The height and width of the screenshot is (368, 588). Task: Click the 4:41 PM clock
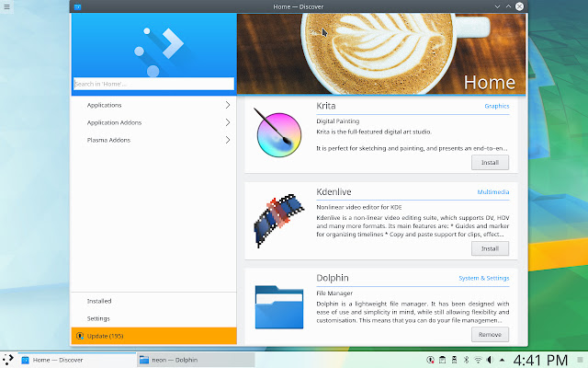tap(540, 360)
